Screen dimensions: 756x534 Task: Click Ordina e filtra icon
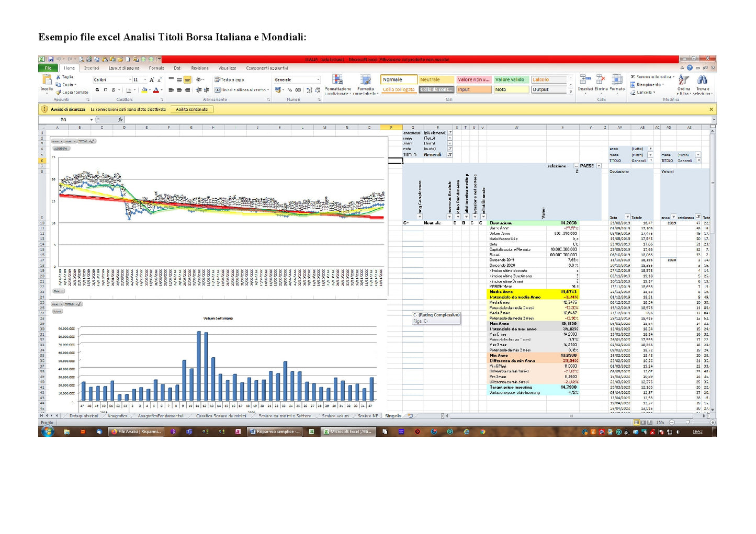tap(683, 79)
